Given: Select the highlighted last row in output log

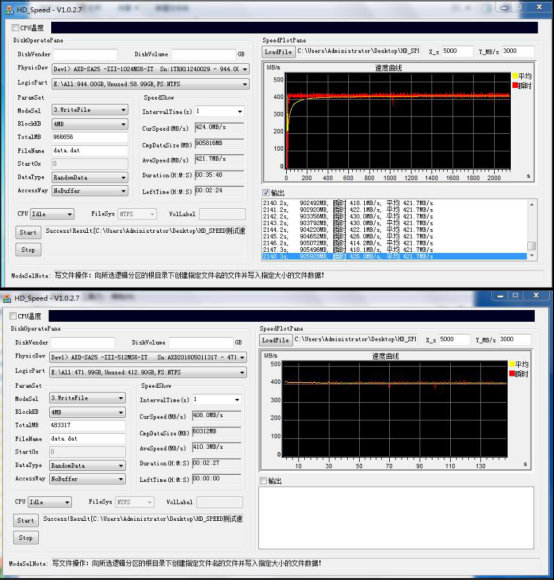Looking at the screenshot, I should [394, 256].
